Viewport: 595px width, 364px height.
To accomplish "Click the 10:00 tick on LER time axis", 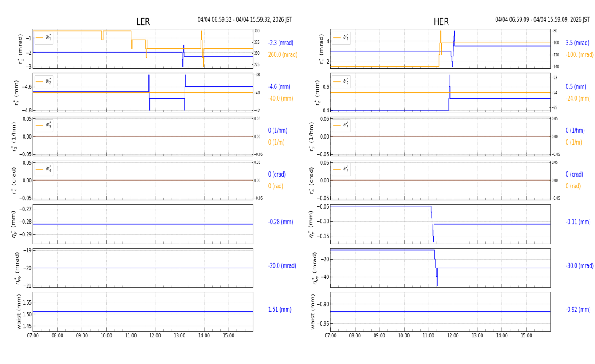I will (x=106, y=336).
